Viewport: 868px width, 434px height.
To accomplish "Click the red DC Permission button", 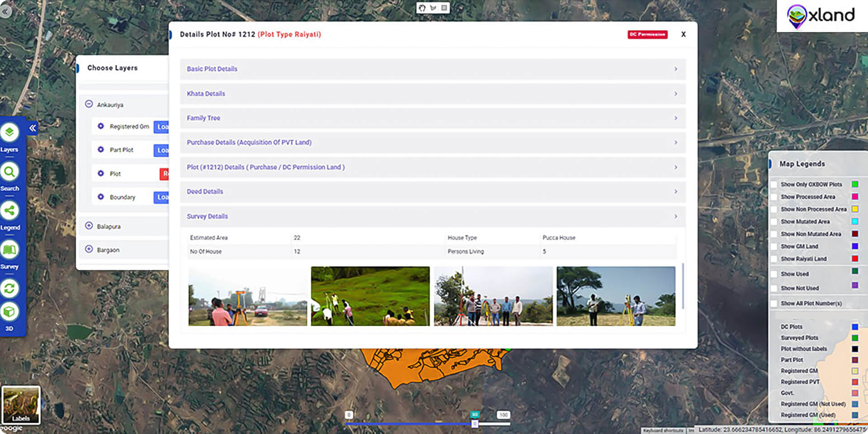I will pos(647,34).
